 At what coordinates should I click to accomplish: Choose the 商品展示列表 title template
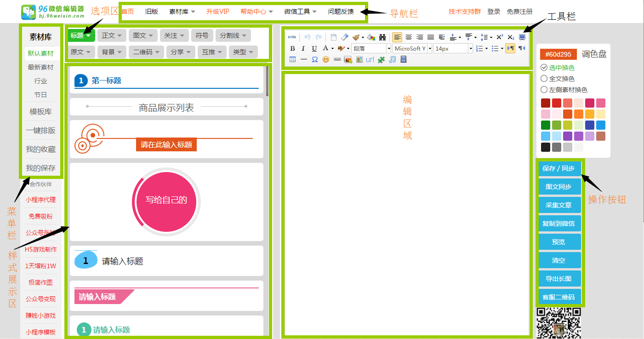[x=166, y=107]
